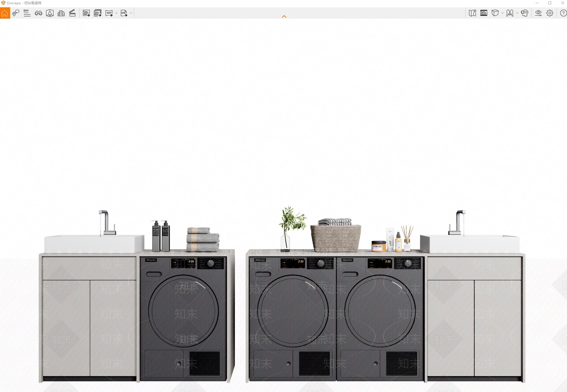Click the single screenshot export icon
Screen dimensions: 567x392
(x=86, y=13)
